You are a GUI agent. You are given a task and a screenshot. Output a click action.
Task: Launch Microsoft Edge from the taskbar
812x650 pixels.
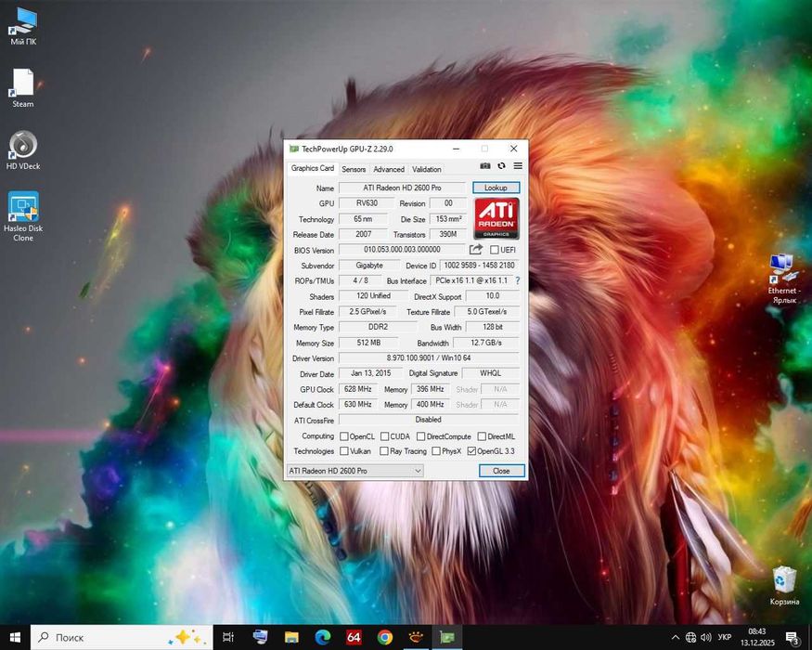(323, 637)
